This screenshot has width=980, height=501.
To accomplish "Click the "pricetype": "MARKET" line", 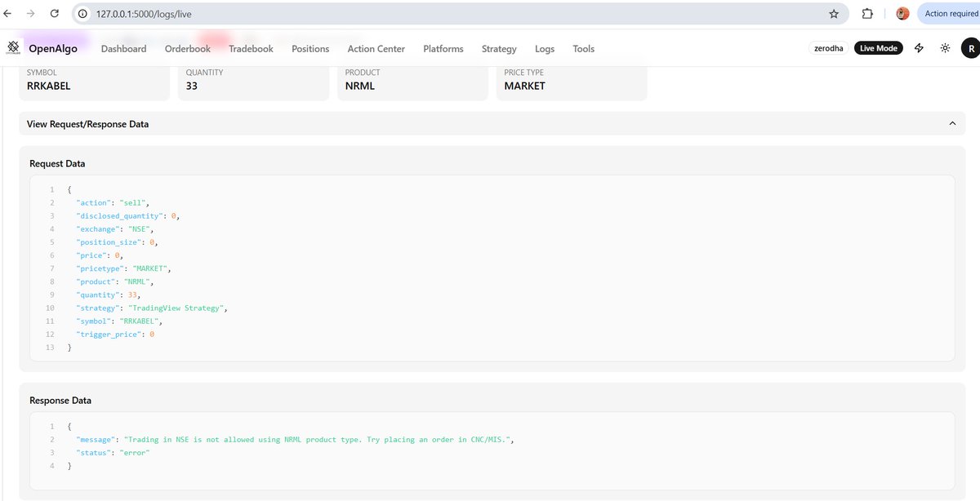I will pos(123,268).
